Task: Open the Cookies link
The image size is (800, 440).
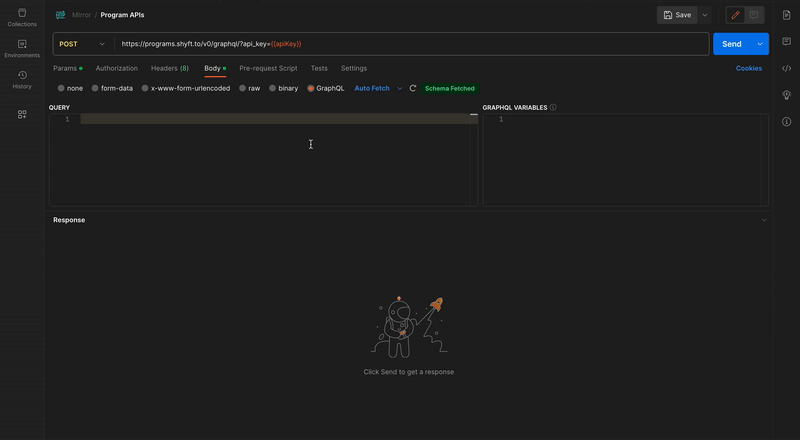Action: [x=748, y=68]
